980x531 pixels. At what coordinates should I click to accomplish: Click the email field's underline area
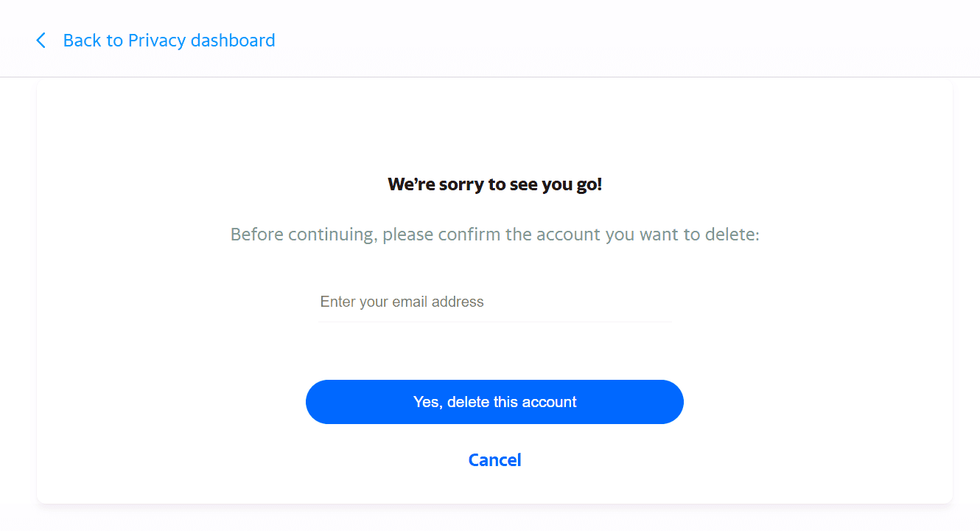coord(494,320)
